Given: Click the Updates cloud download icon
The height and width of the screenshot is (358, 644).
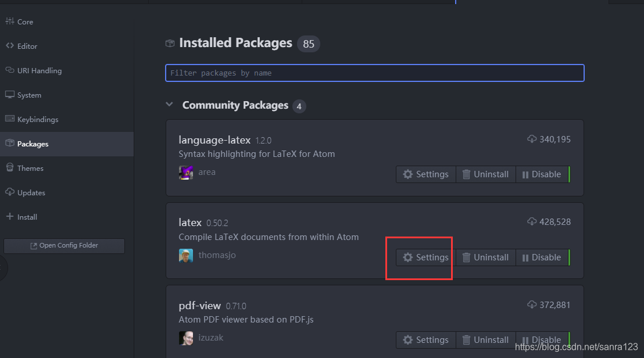Looking at the screenshot, I should pyautogui.click(x=10, y=192).
